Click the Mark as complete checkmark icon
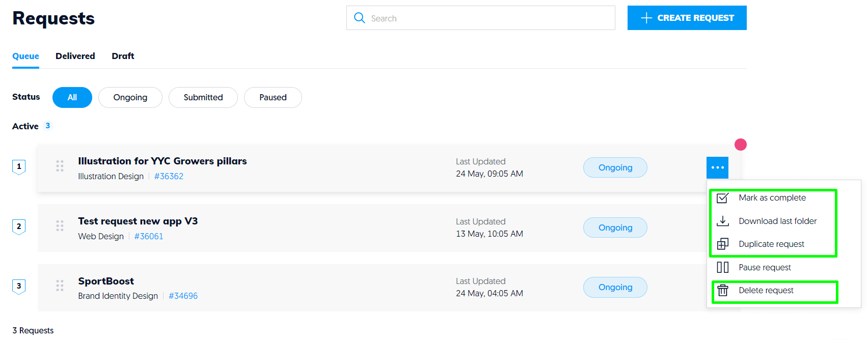Image resolution: width=868 pixels, height=340 pixels. pos(723,197)
